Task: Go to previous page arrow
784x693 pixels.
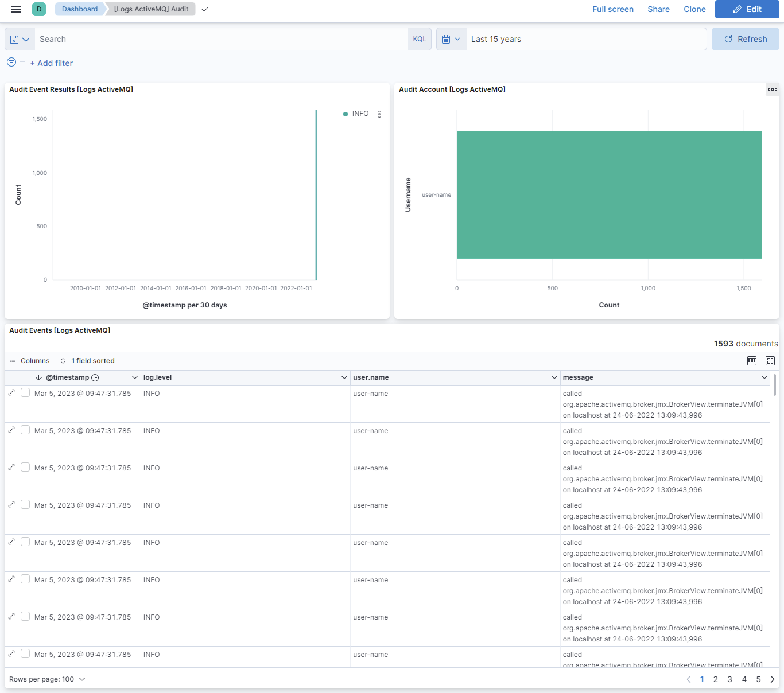Action: point(689,679)
